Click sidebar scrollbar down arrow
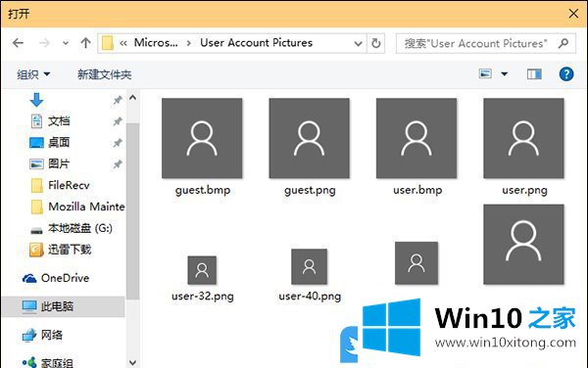This screenshot has height=368, width=588. click(x=132, y=362)
